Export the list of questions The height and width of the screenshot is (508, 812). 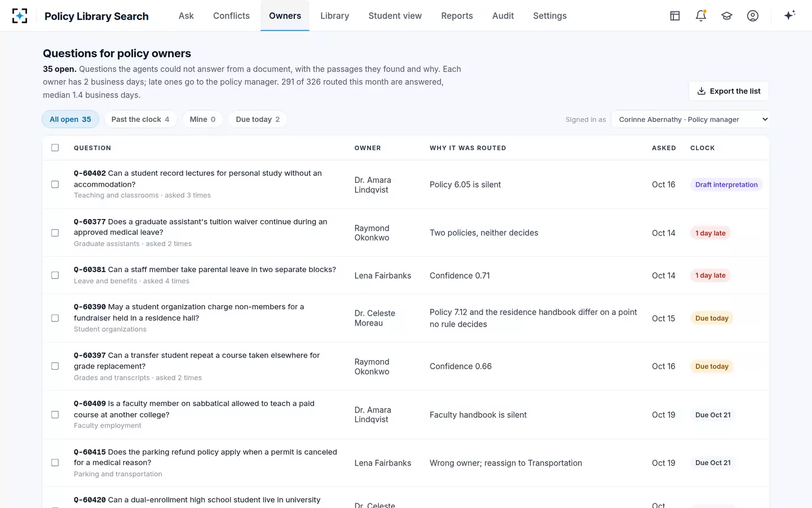click(729, 91)
